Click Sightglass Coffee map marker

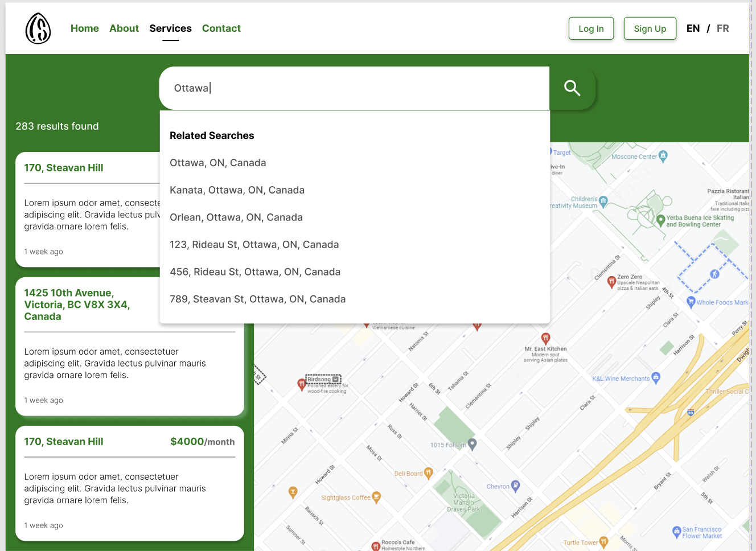click(x=376, y=497)
